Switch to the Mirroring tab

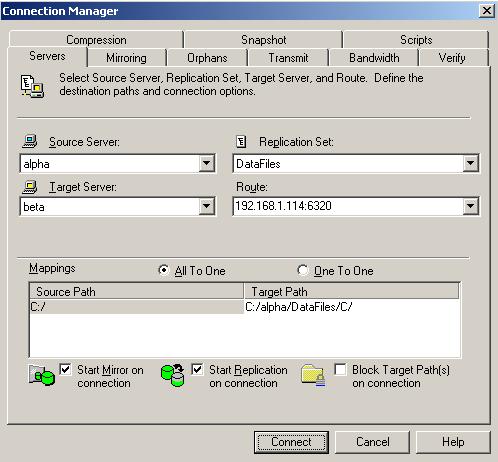126,58
